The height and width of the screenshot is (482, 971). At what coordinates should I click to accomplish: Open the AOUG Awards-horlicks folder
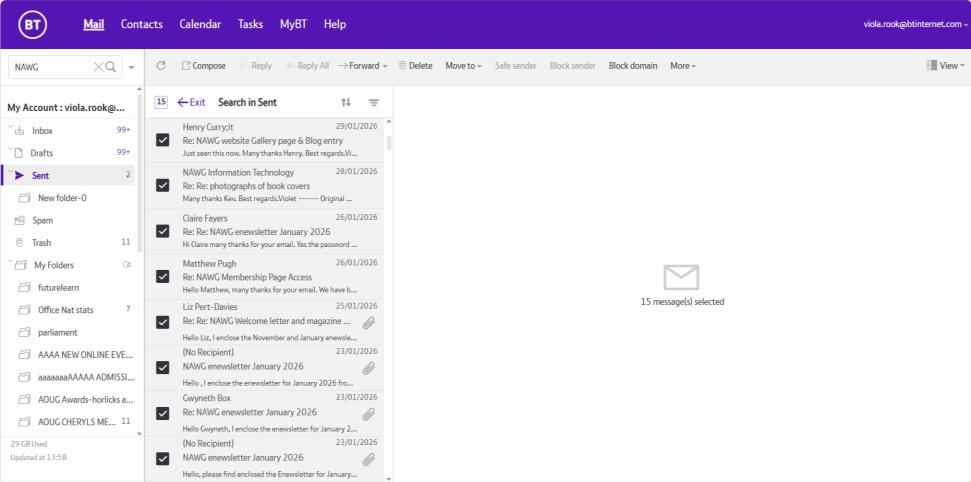pyautogui.click(x=85, y=399)
